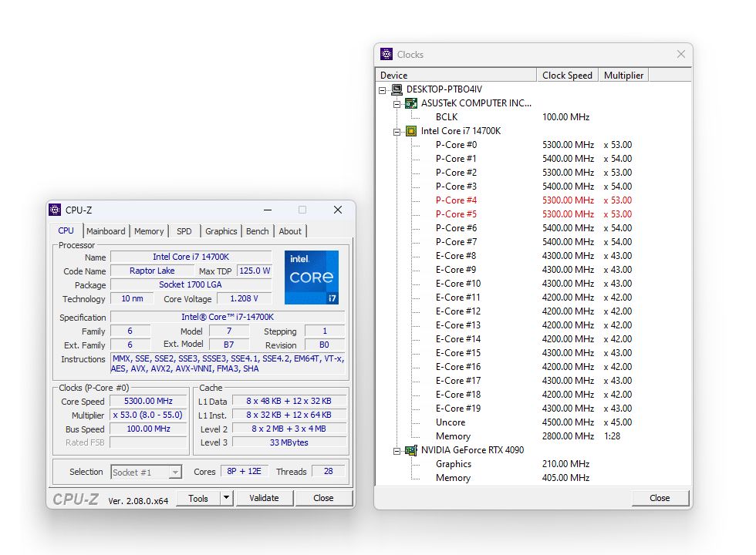Viewport: 756px width, 555px height.
Task: Select the E-Core #18 row
Action: [533, 395]
